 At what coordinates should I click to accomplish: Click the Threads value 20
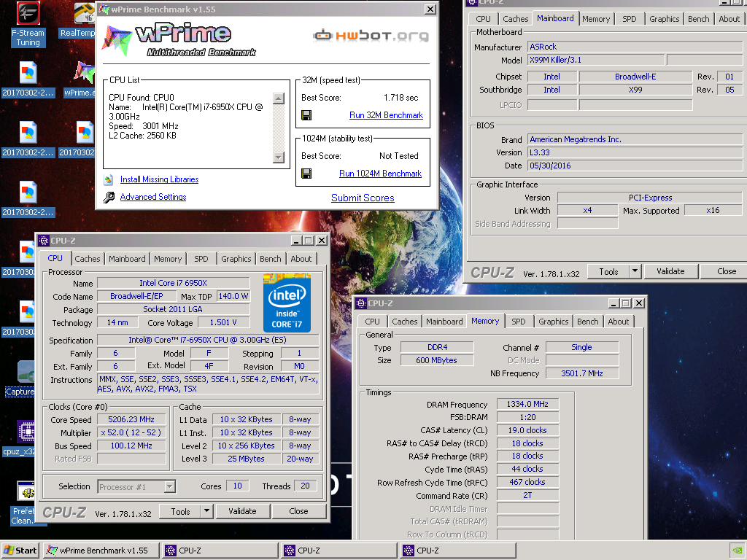[x=306, y=486]
